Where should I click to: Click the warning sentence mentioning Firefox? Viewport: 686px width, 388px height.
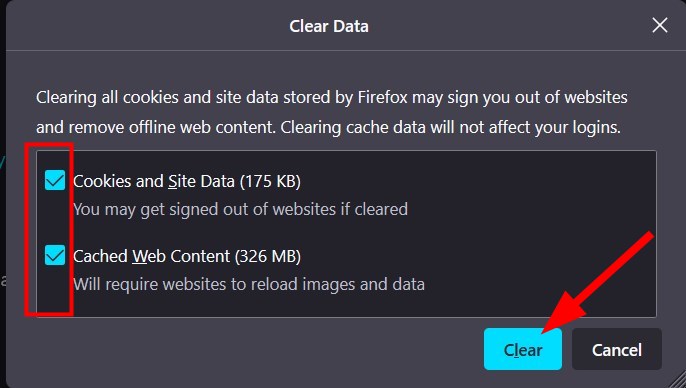332,113
